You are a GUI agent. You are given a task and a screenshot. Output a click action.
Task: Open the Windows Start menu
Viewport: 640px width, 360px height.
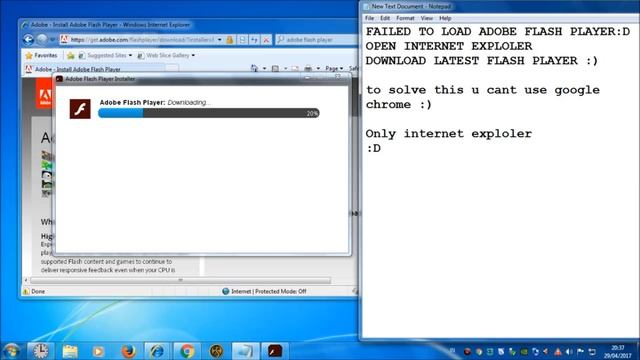click(11, 351)
